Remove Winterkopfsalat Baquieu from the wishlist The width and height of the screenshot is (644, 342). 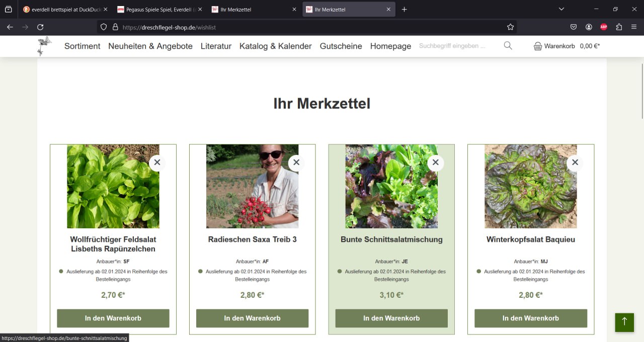click(575, 162)
